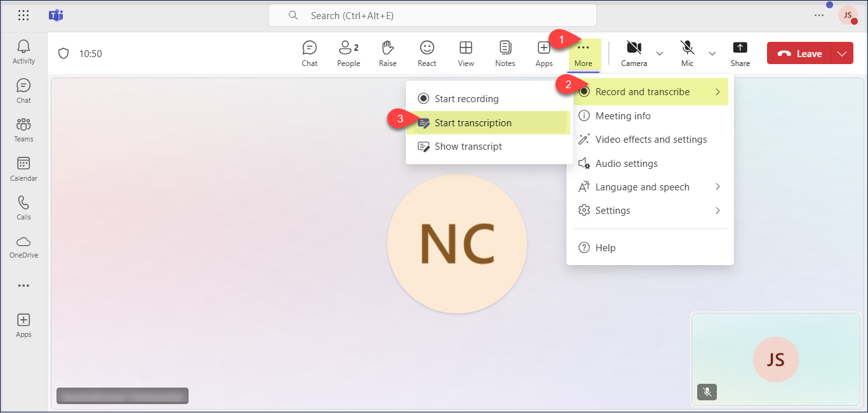
Task: Share your screen content
Action: point(740,53)
